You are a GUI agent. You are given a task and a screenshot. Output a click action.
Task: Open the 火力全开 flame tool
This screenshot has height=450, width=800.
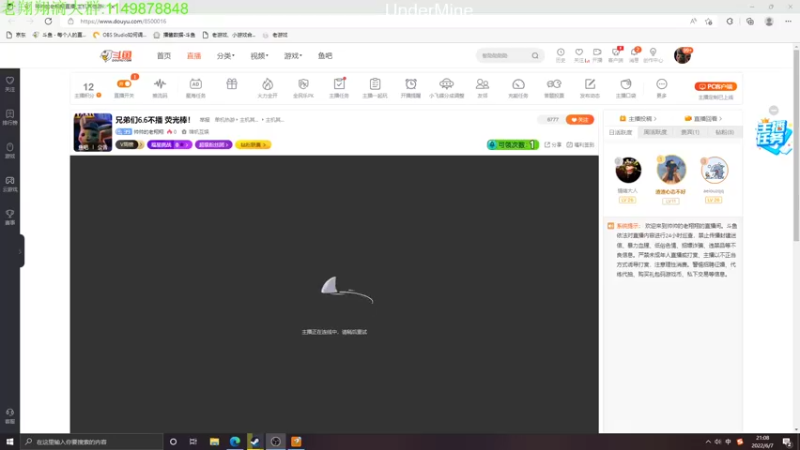pos(267,87)
